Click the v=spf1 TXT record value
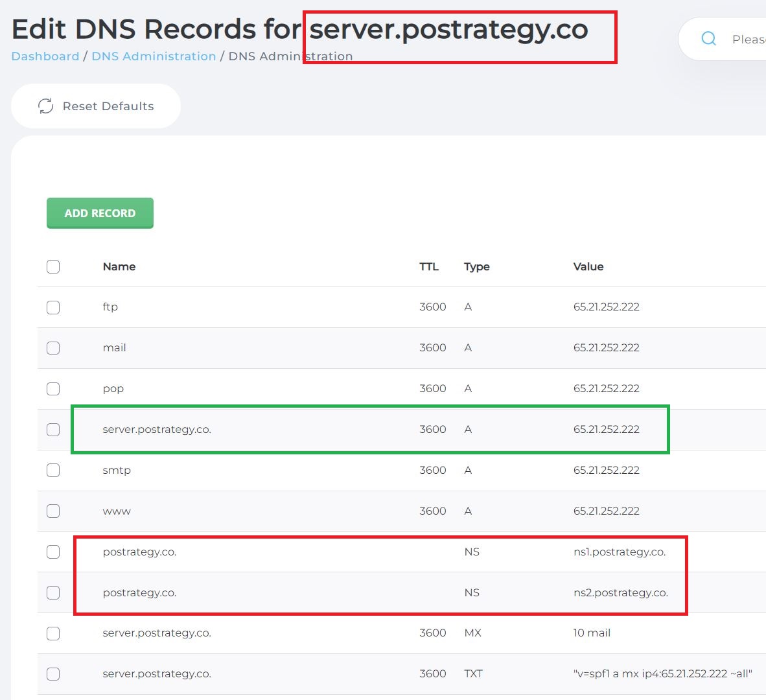This screenshot has width=766, height=700. 662,674
